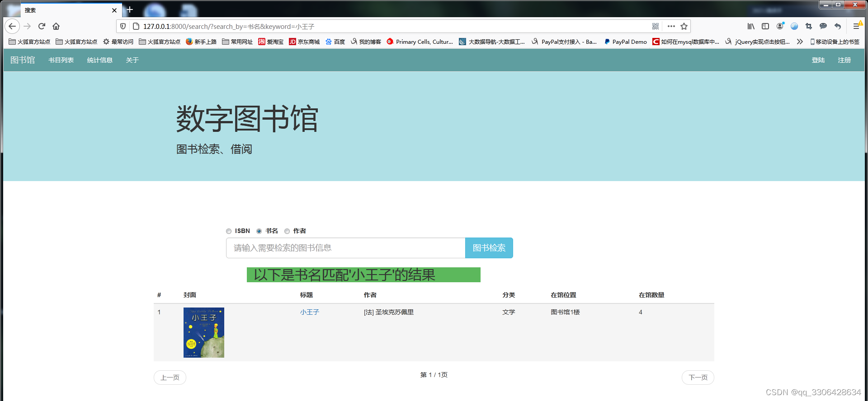
Task: Click the 在馆数量 column header
Action: (651, 295)
